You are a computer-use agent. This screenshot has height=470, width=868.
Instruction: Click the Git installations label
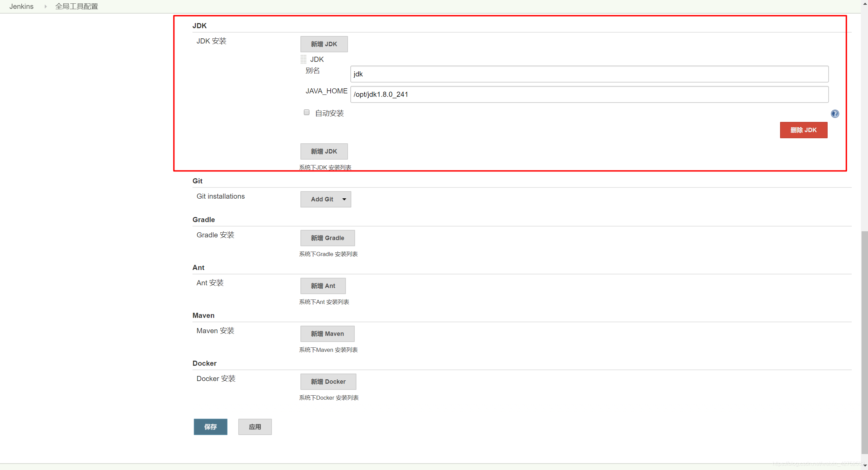tap(221, 196)
